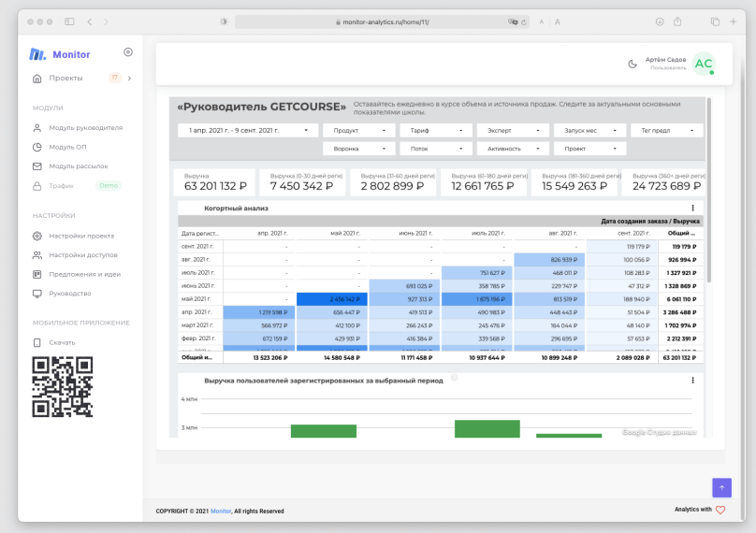Expand the Воронка filter dropdown

(x=360, y=149)
